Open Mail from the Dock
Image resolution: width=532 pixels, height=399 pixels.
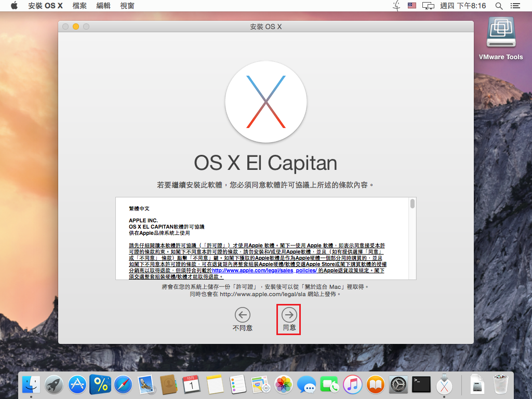[x=146, y=385]
